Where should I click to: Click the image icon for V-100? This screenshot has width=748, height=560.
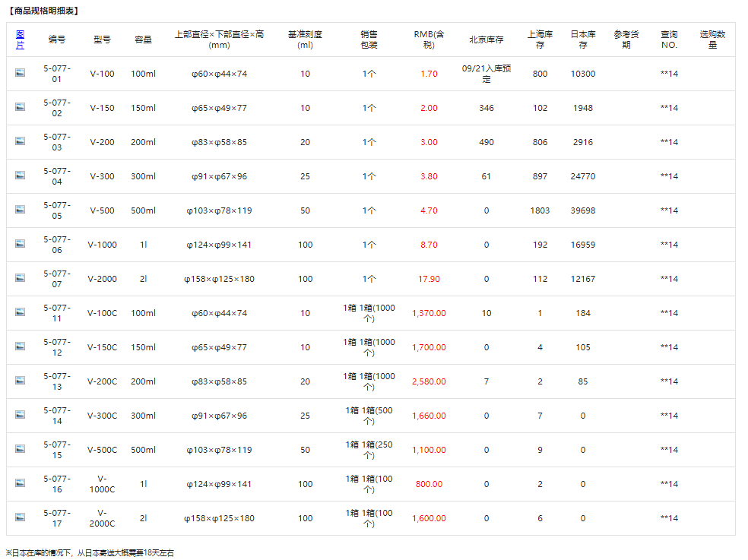tap(21, 73)
